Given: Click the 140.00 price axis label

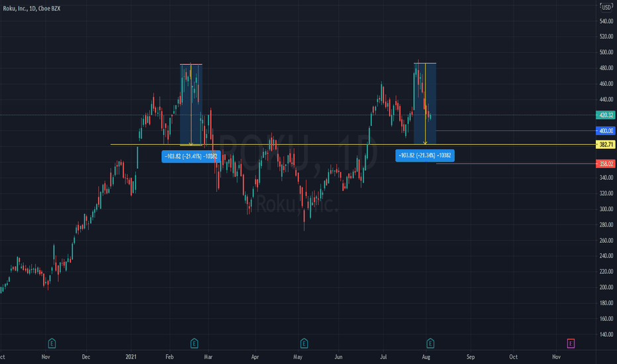Looking at the screenshot, I should click(606, 334).
